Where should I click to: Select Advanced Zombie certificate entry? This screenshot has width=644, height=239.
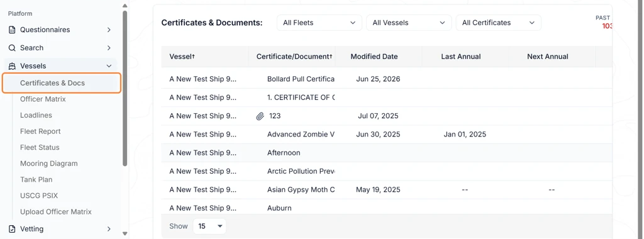(x=301, y=135)
